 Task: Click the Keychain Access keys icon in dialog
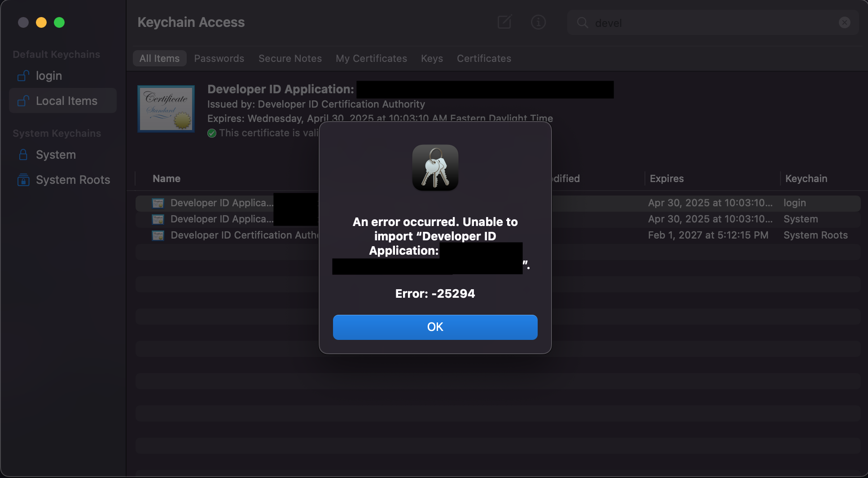(x=435, y=168)
